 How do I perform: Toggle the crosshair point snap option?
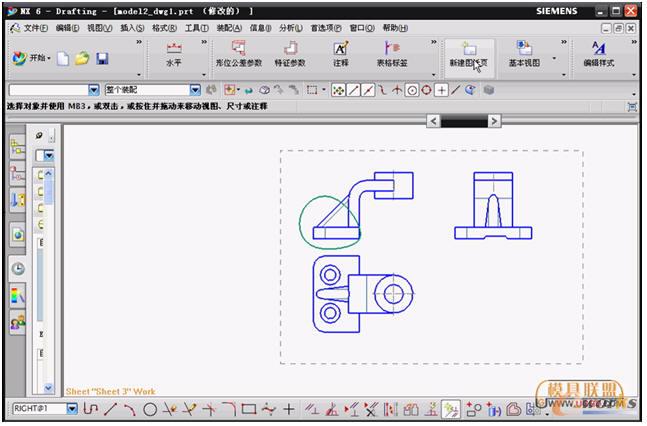click(x=441, y=90)
